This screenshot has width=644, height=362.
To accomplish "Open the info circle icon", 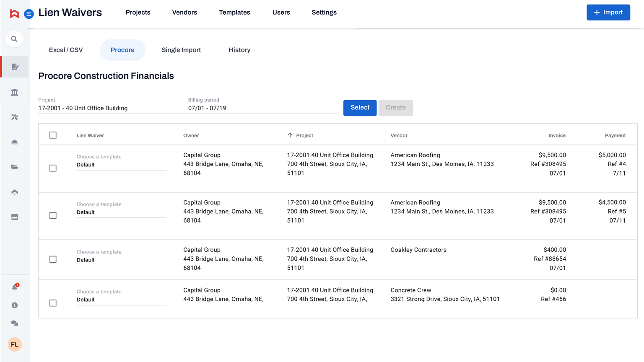I will tap(15, 305).
